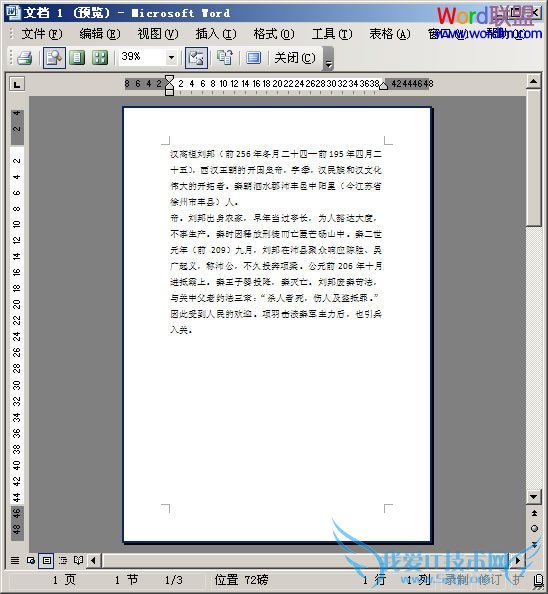548x594 pixels.
Task: Click the Print icon in toolbar
Action: pyautogui.click(x=25, y=58)
